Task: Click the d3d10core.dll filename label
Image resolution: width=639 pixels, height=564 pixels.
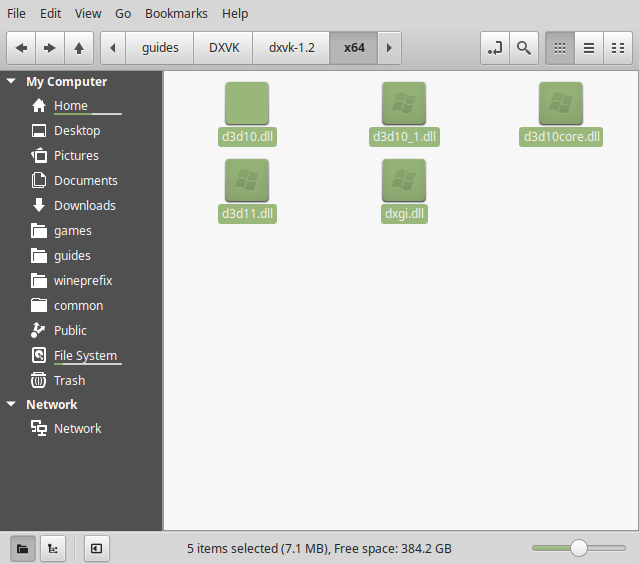Action: pos(561,137)
